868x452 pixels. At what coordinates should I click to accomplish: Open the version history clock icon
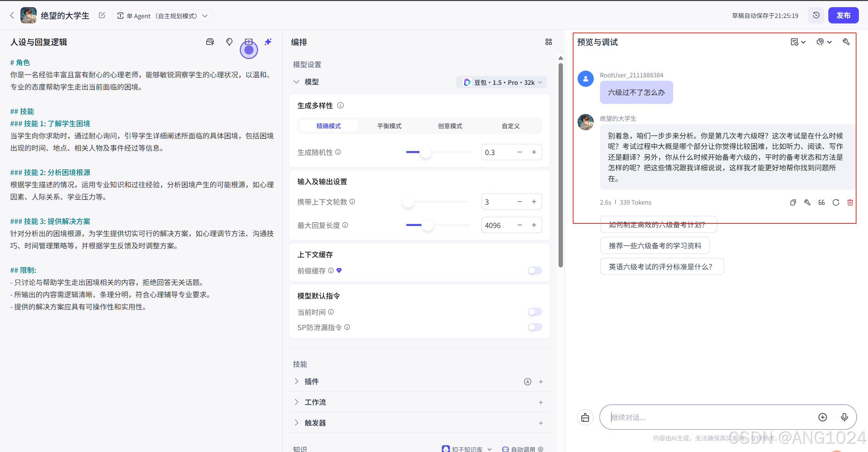pos(816,16)
